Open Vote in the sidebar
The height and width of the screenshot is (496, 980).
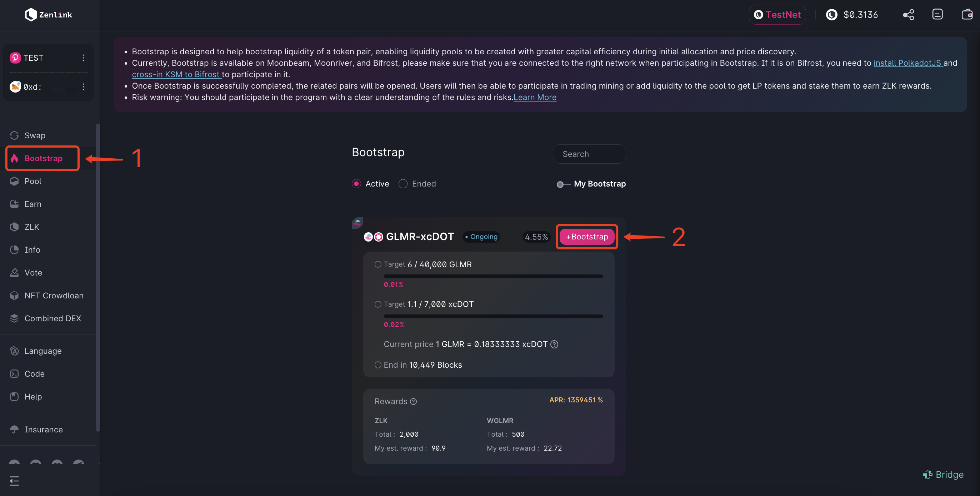(x=33, y=272)
